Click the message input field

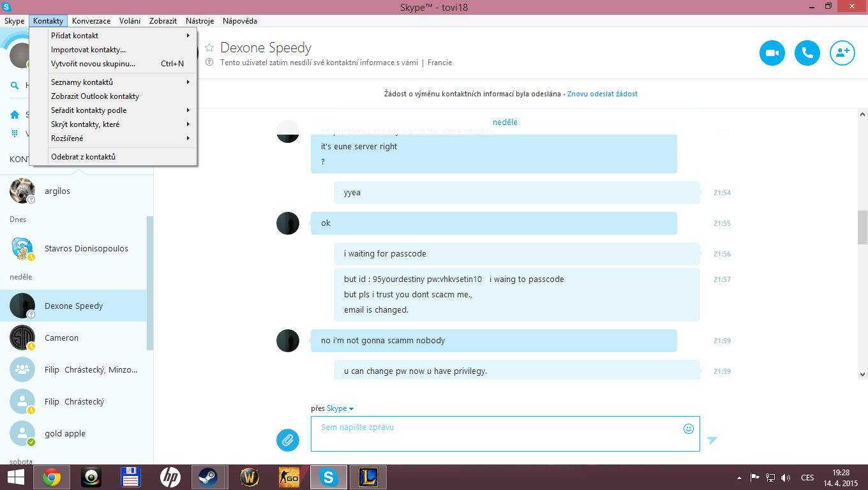[x=505, y=434]
